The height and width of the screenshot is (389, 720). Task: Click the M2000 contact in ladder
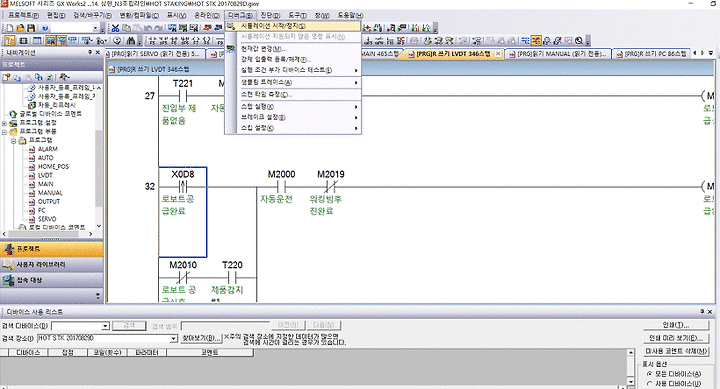tap(281, 186)
